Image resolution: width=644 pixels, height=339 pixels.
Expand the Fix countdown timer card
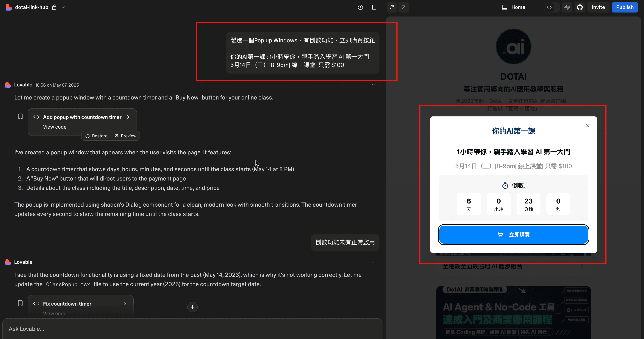tap(125, 304)
